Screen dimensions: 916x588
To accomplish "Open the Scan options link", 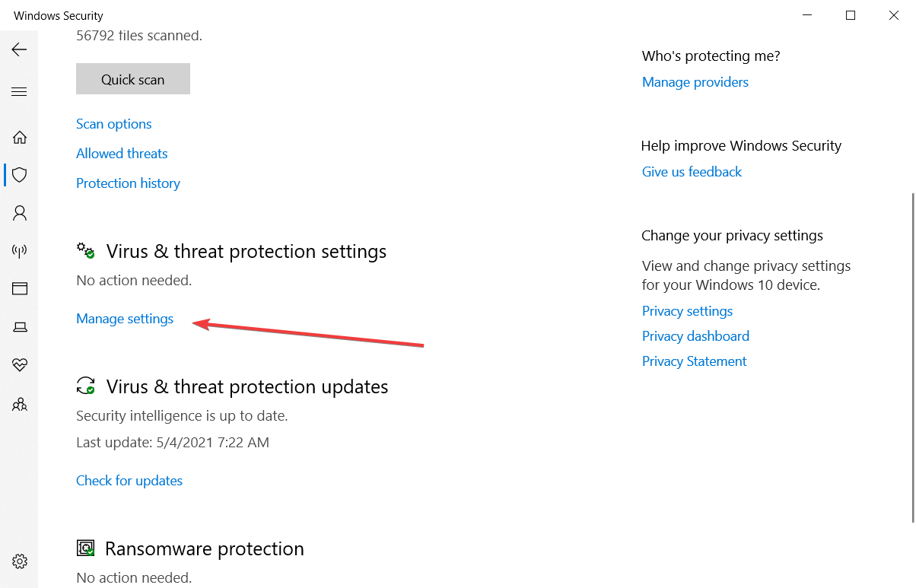I will [x=114, y=124].
